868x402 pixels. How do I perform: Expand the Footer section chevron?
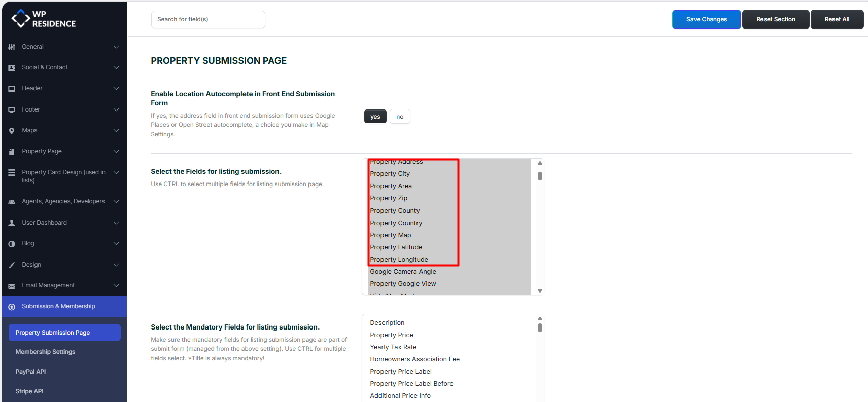click(116, 109)
